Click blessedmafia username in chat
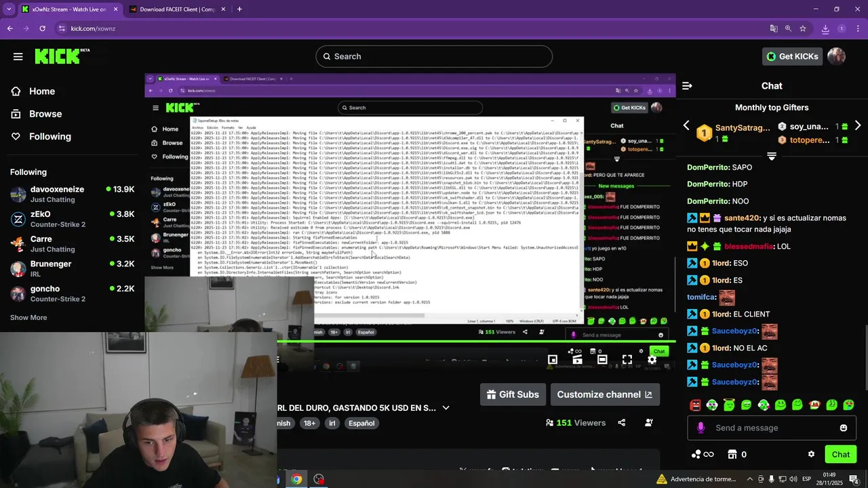Screen dimensions: 868x488 pos(749,246)
